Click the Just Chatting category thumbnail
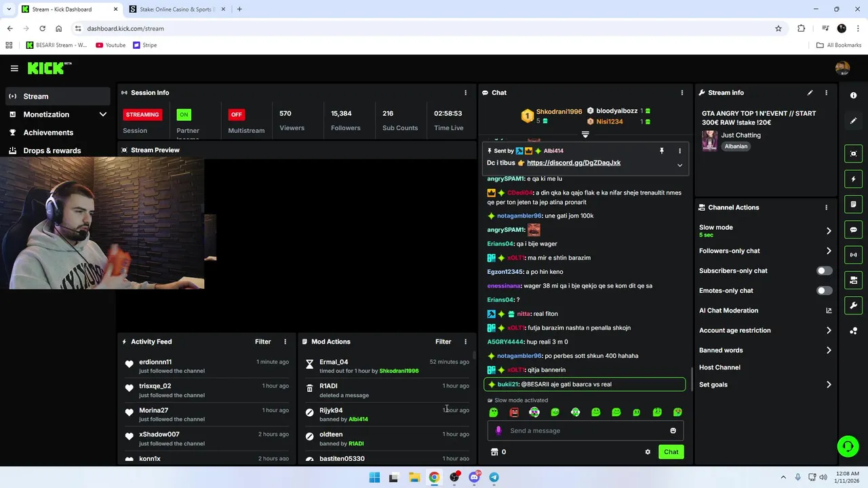Viewport: 868px width, 488px height. (x=709, y=140)
